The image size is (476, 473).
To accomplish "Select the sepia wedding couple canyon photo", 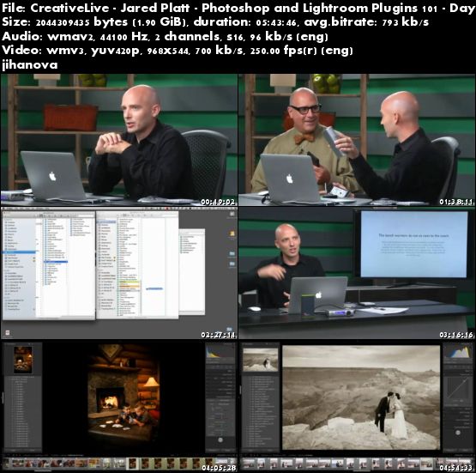I will 361,397.
